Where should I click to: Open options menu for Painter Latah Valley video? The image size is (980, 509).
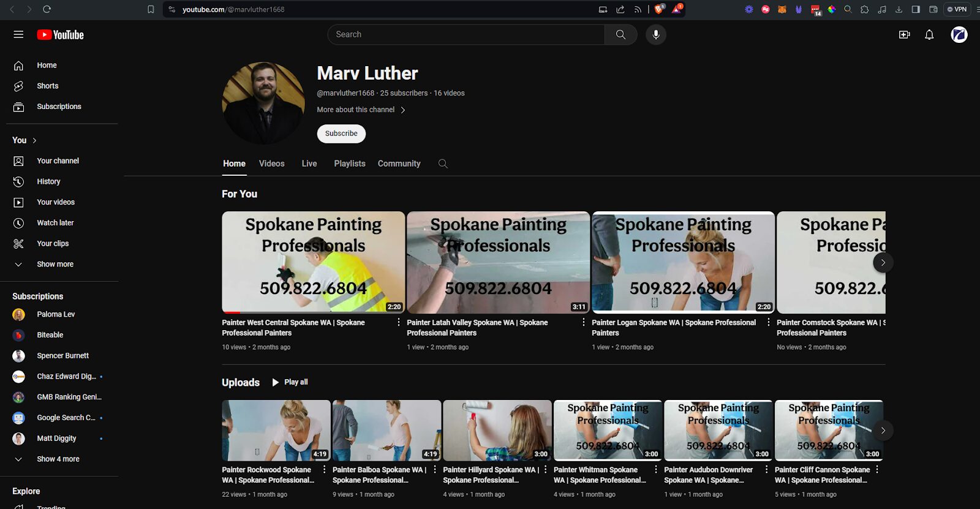[x=583, y=322]
